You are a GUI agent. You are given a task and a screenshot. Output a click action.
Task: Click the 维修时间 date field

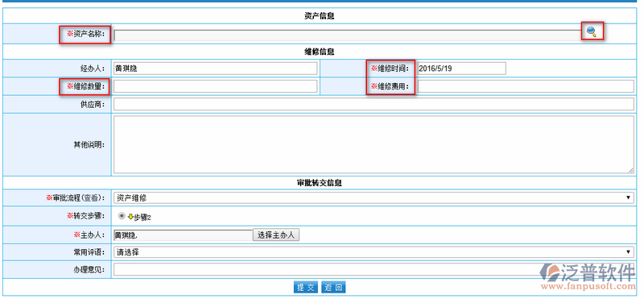coord(461,69)
